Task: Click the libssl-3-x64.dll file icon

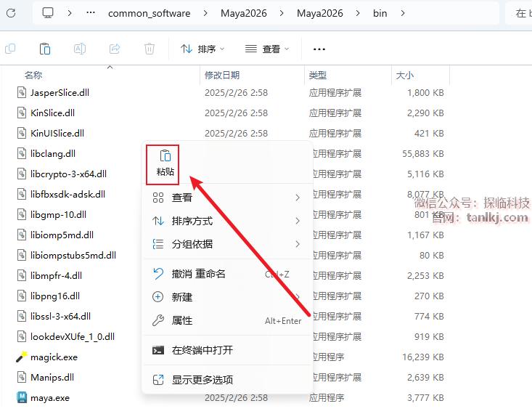Action: [22, 316]
